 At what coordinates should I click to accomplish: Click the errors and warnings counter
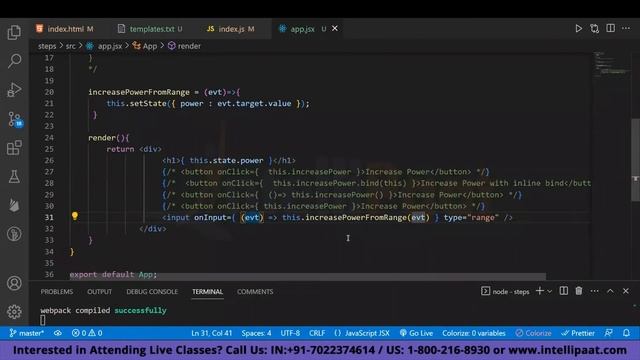(87, 333)
